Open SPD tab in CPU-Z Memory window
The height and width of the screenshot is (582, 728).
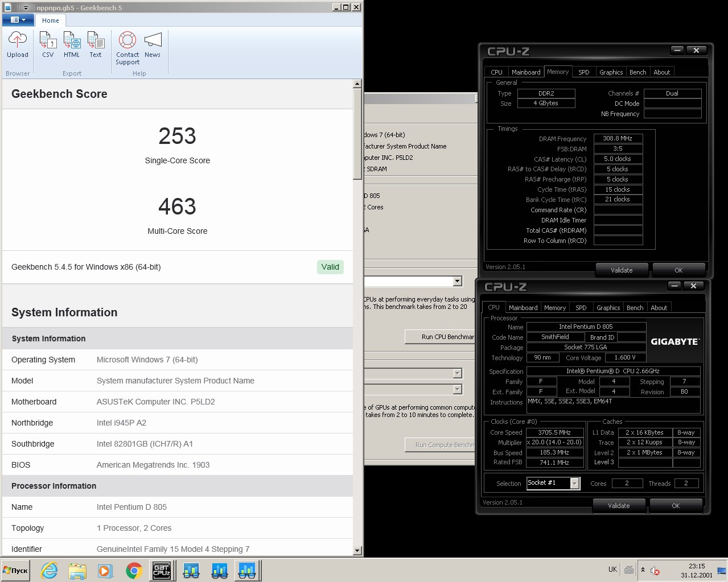pos(584,72)
